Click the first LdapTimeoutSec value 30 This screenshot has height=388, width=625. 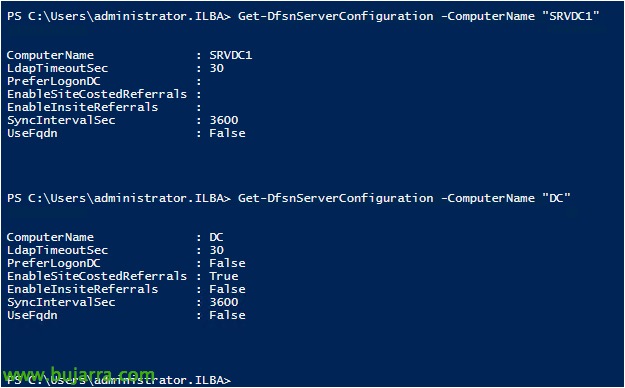[216, 68]
